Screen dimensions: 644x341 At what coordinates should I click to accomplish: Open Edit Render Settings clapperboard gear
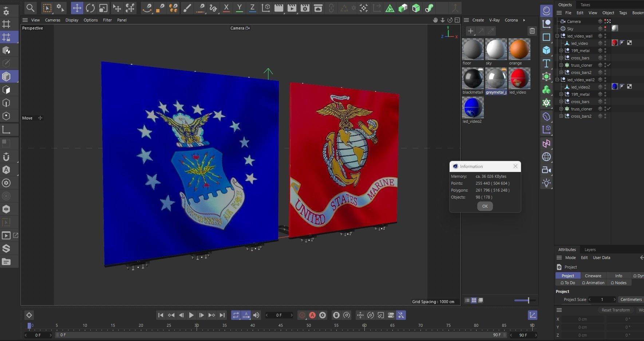pos(305,8)
